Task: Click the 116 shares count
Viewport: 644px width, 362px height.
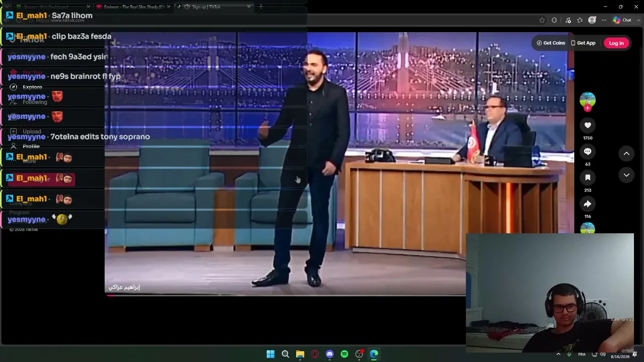Action: pos(588,216)
